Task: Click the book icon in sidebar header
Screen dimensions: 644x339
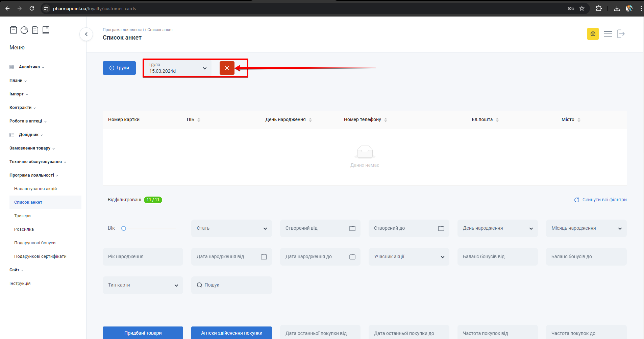Action: coord(46,30)
